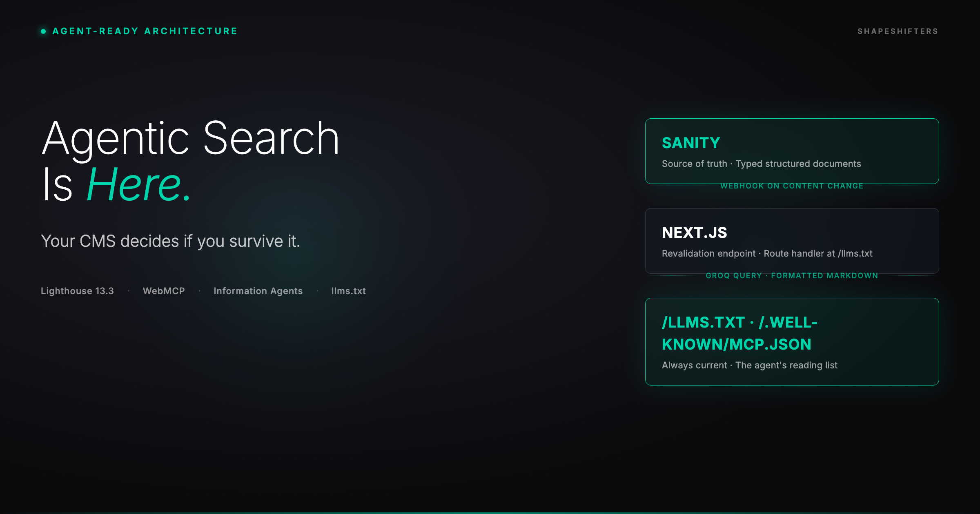Click the Lighthouse 13.3 tag
This screenshot has width=980, height=514.
[77, 291]
